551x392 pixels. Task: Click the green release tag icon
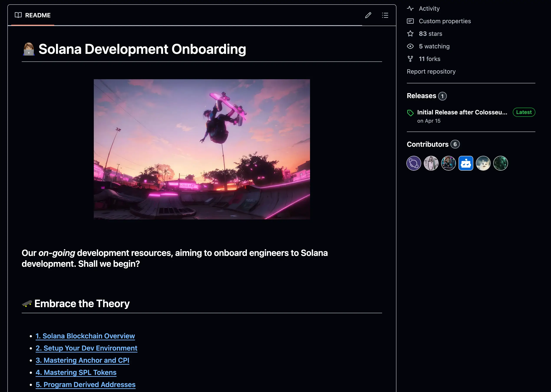[x=410, y=113]
